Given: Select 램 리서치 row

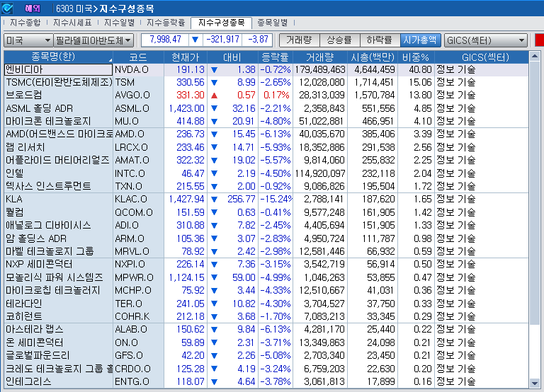Looking at the screenshot, I should click(x=266, y=147).
